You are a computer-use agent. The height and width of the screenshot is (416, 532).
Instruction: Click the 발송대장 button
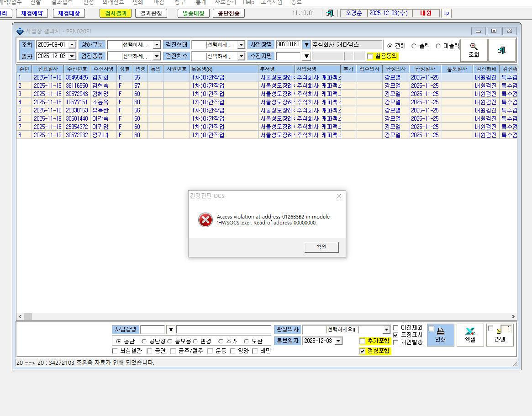tap(194, 13)
